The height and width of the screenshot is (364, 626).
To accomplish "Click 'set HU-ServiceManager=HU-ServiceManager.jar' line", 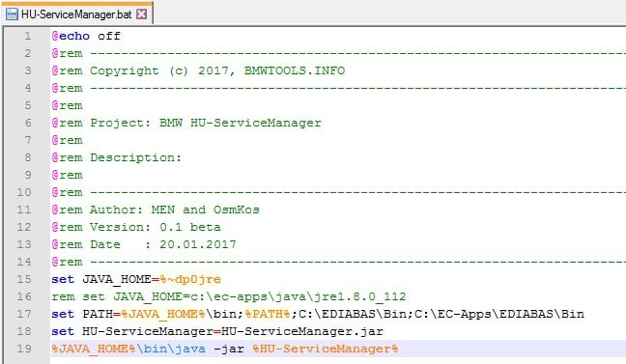I will [x=217, y=331].
